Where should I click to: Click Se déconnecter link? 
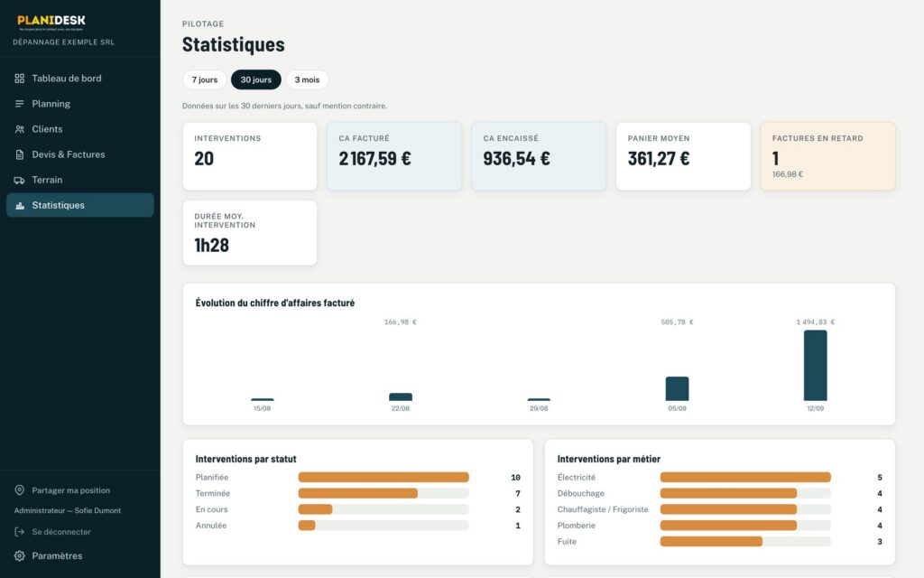click(x=61, y=531)
